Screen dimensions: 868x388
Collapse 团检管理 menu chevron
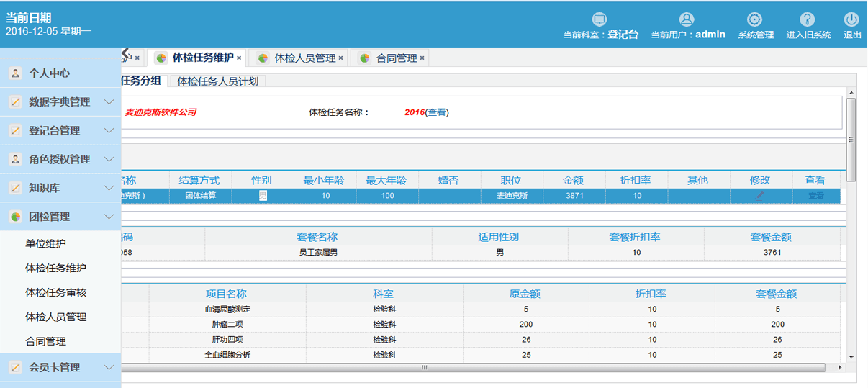coord(109,217)
